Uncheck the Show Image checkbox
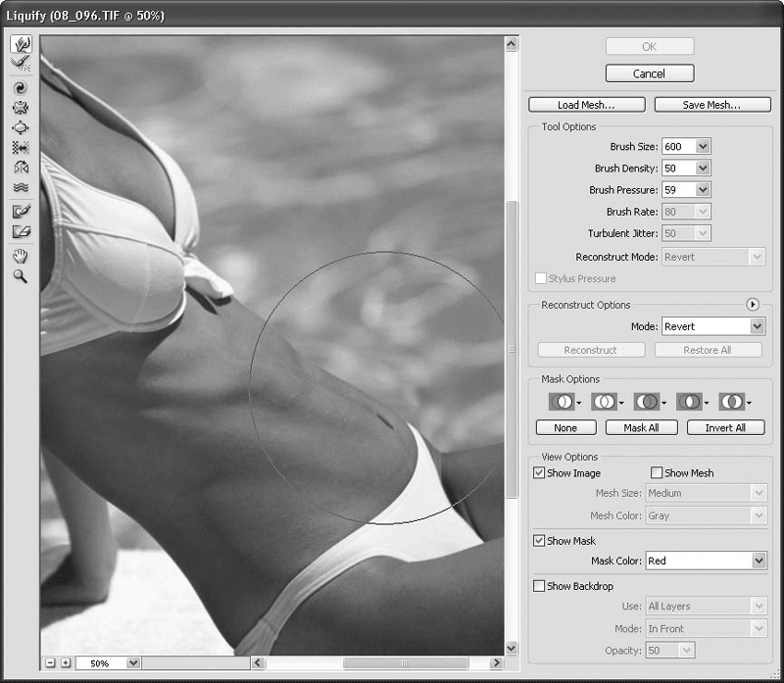The height and width of the screenshot is (683, 784). click(539, 473)
